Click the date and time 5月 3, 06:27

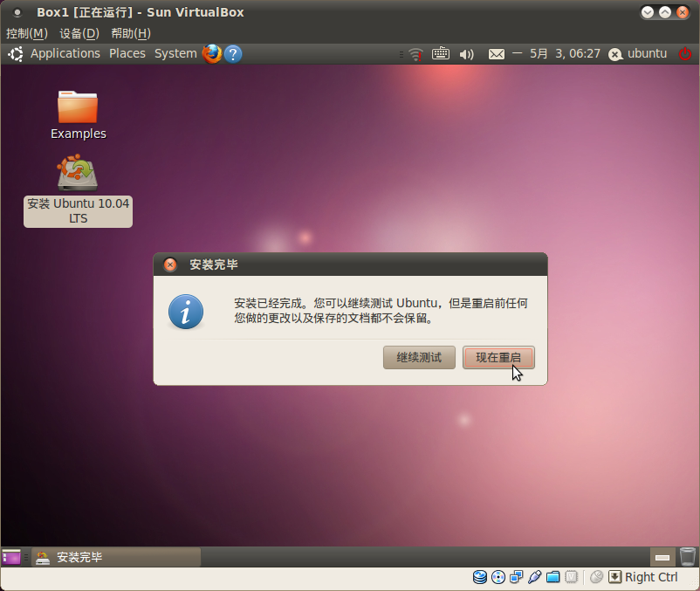[x=565, y=53]
